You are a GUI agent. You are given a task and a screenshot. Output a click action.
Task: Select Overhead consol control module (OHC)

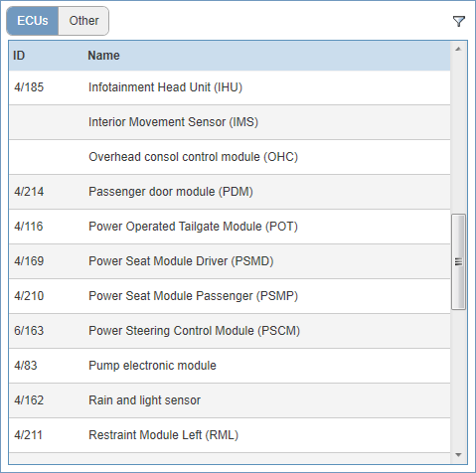click(x=230, y=157)
